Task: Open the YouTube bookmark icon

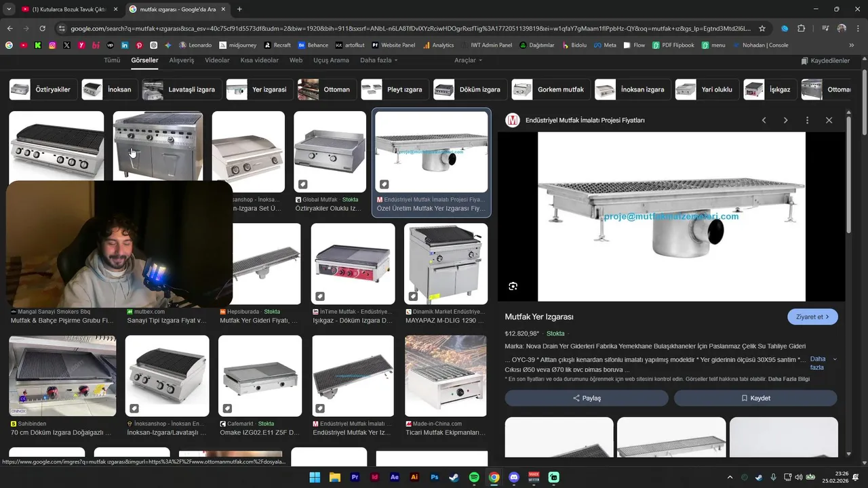Action: (23, 45)
